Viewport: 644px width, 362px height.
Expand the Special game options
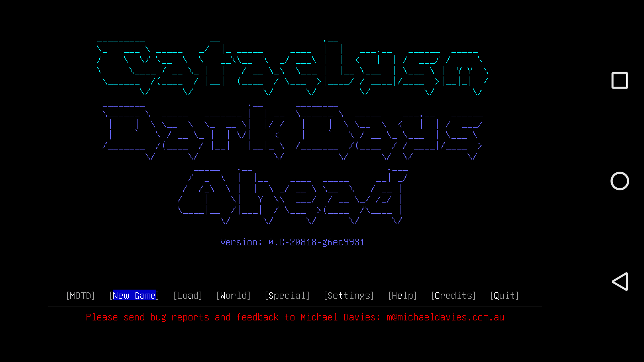[x=287, y=295]
